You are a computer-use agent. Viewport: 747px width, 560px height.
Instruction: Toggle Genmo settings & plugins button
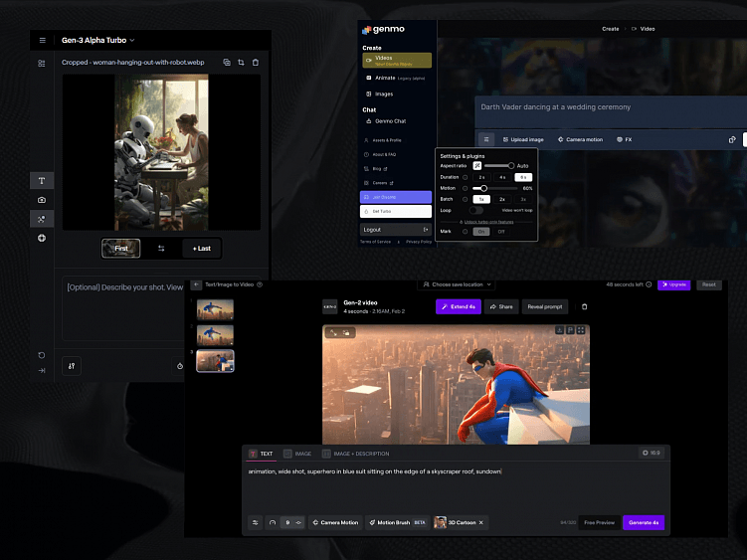[486, 139]
